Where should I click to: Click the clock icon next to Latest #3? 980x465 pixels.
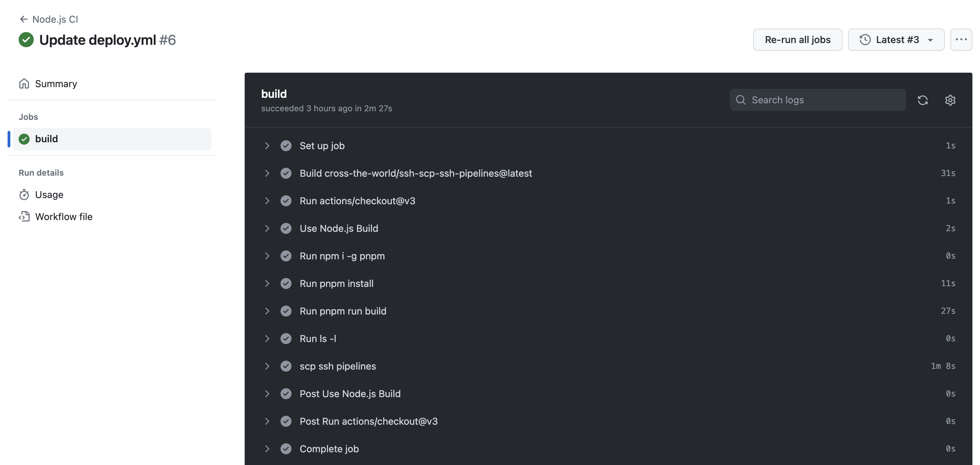coord(865,39)
